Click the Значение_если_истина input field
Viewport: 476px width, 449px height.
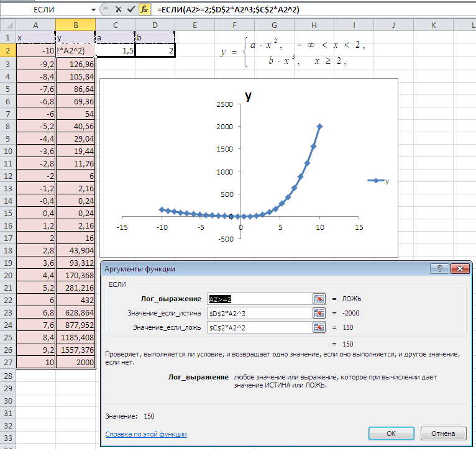[260, 313]
